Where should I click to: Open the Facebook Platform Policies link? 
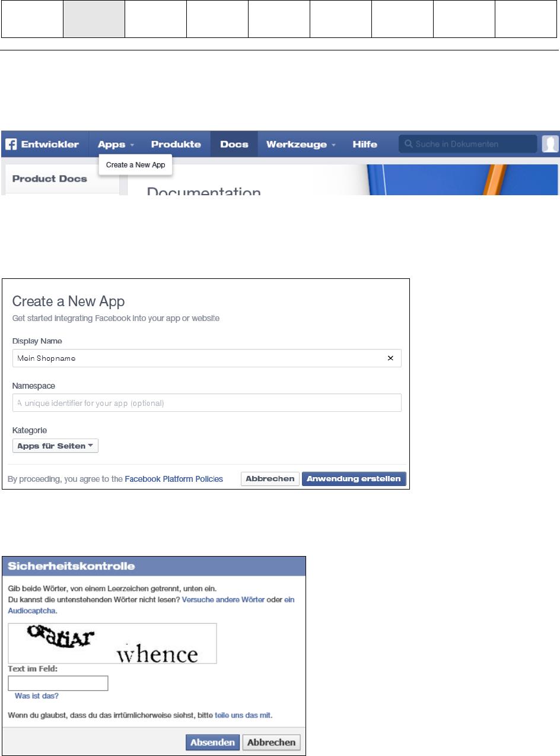click(174, 479)
